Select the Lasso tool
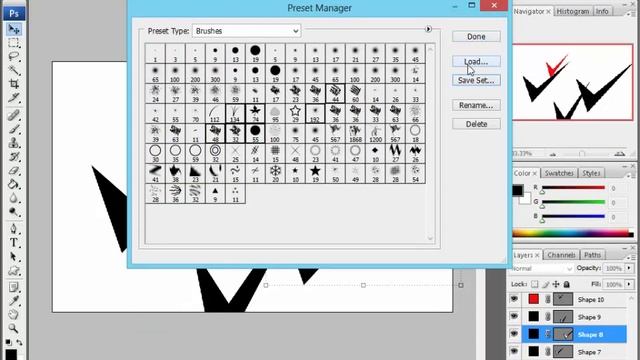This screenshot has width=640, height=360. [14, 56]
